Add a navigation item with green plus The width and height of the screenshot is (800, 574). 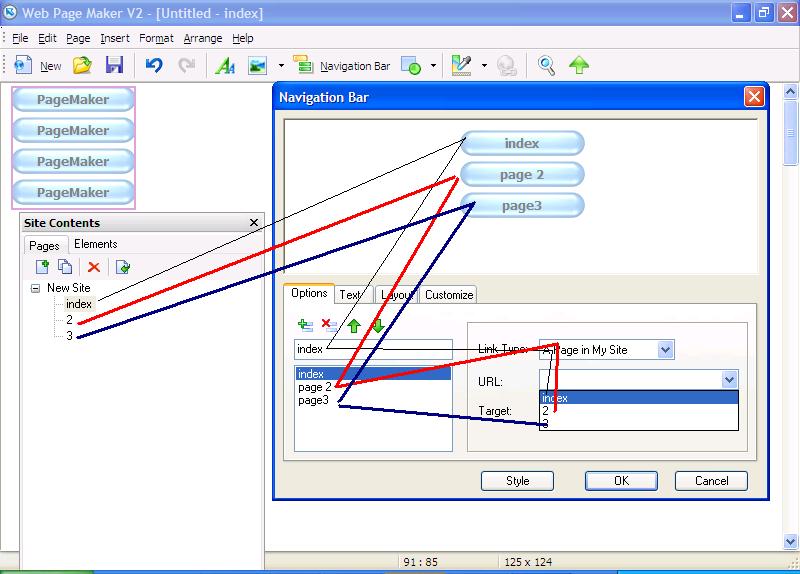(x=305, y=325)
